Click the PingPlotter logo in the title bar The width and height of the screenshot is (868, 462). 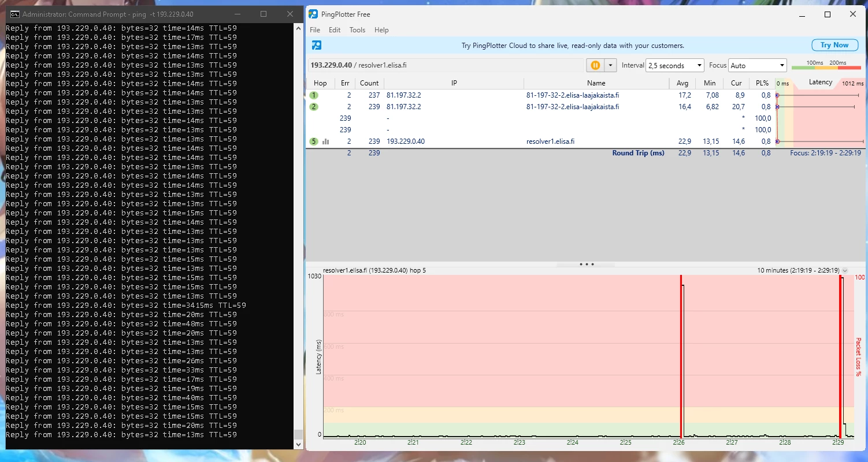pyautogui.click(x=313, y=14)
